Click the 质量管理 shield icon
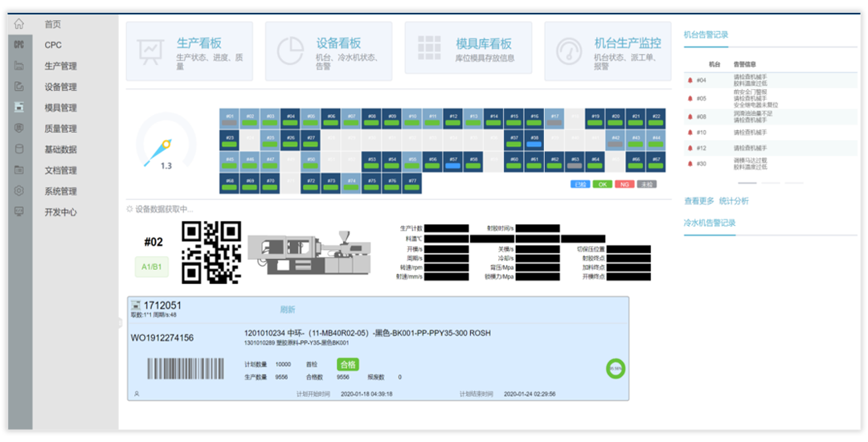Image resolution: width=868 pixels, height=442 pixels. 19,129
